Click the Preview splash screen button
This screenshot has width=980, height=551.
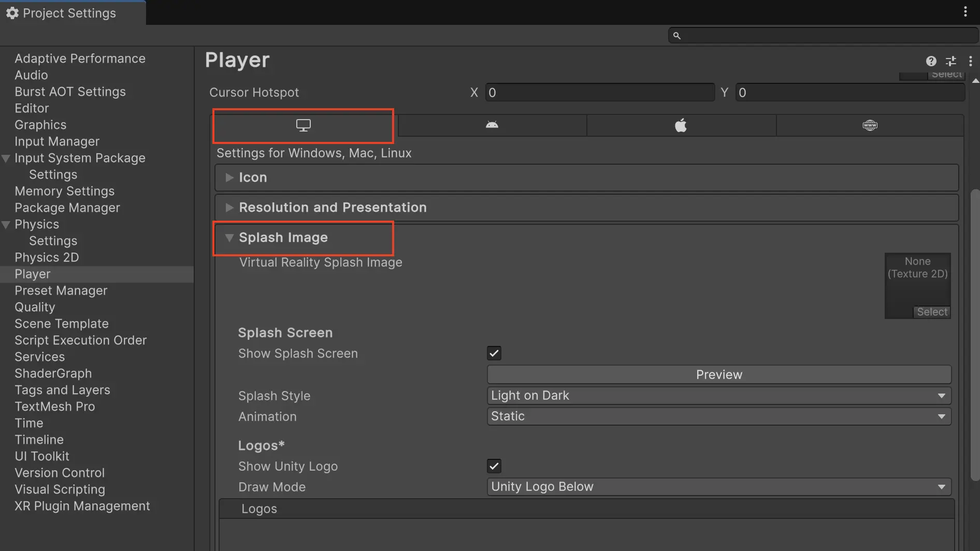719,374
